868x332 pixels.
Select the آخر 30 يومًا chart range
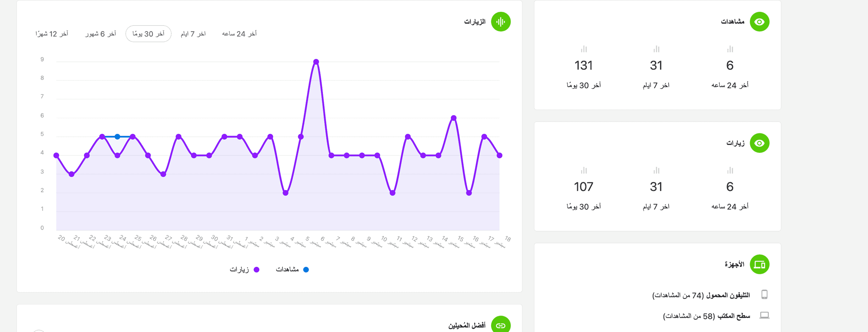pos(148,34)
